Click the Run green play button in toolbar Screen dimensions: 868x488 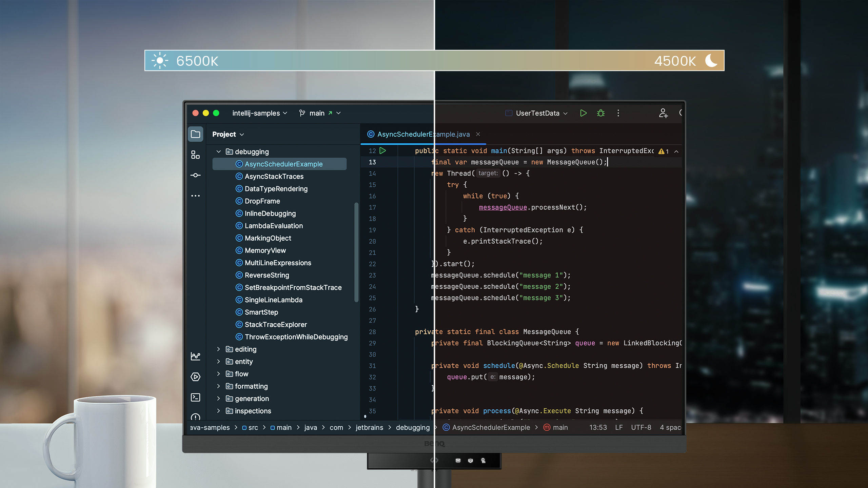point(583,113)
